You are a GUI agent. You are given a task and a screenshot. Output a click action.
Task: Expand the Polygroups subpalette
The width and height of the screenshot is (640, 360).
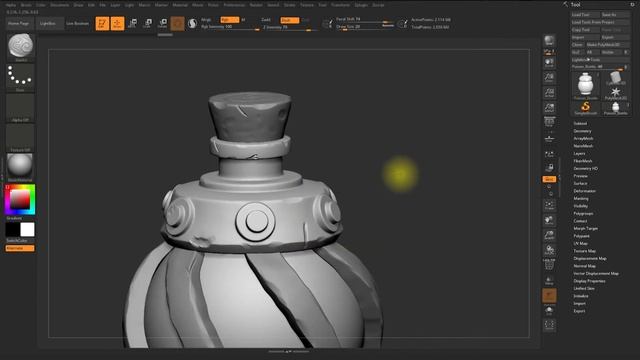tap(583, 213)
